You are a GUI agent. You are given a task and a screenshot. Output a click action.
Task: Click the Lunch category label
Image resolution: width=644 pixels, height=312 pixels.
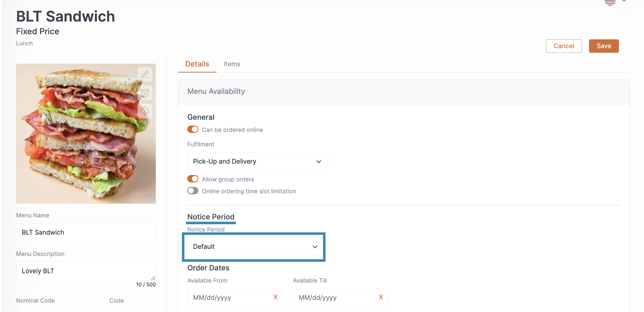(x=24, y=43)
